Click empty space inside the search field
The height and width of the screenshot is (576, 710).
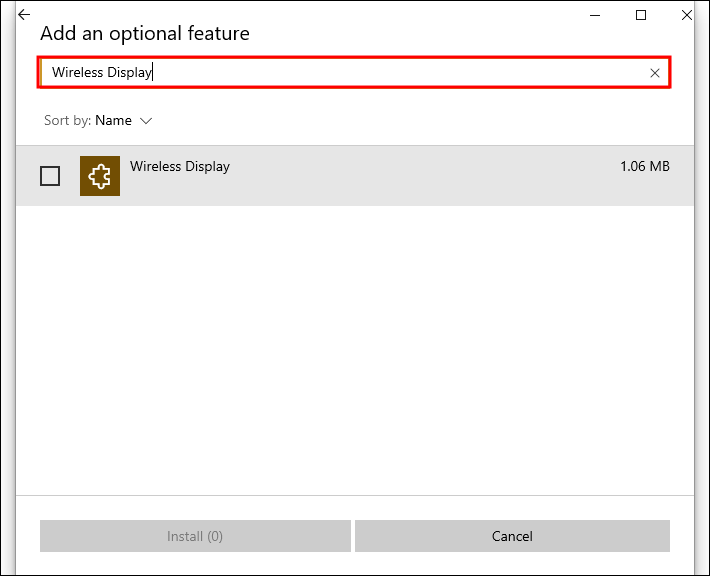[400, 73]
